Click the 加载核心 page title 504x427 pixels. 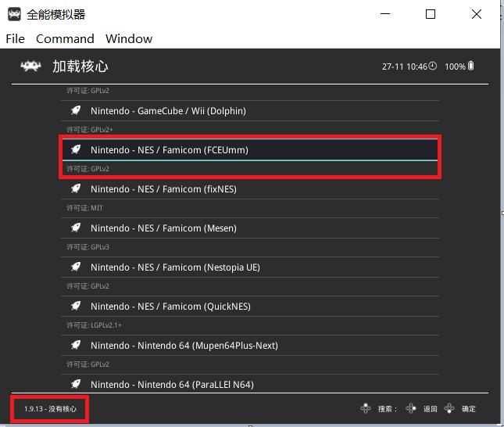tap(80, 66)
